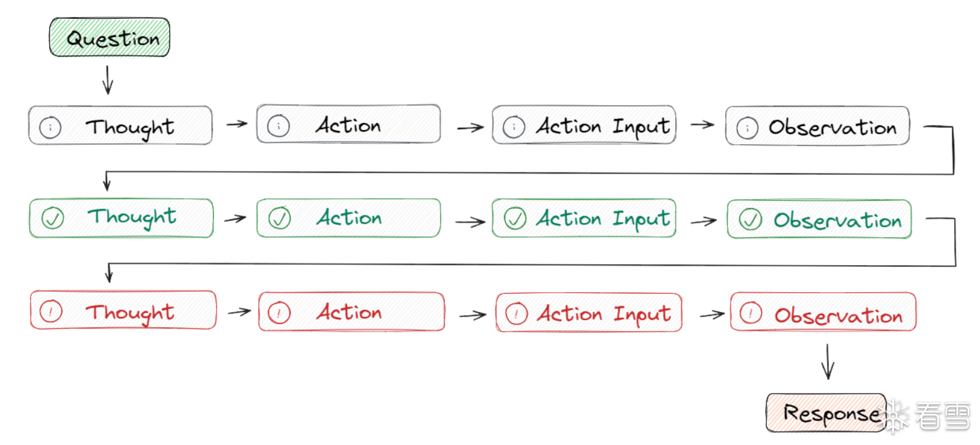Click the green checkmark icon beside Action Input
Screen dimensions: 980x445
(515, 219)
